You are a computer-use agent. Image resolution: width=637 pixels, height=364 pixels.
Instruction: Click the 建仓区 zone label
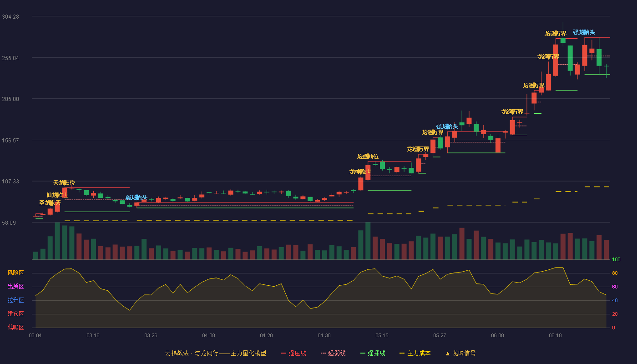tap(15, 314)
